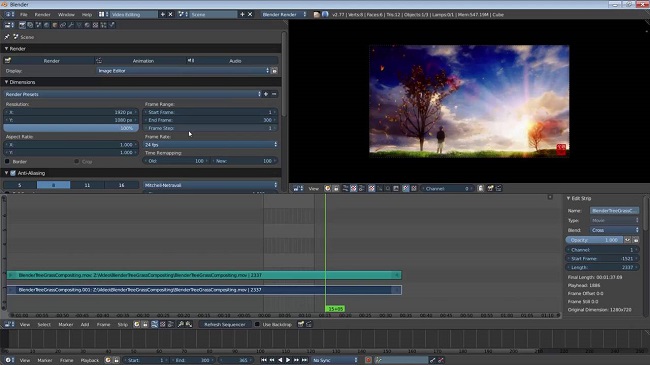
Task: Open the No Sync dropdown
Action: [335, 360]
